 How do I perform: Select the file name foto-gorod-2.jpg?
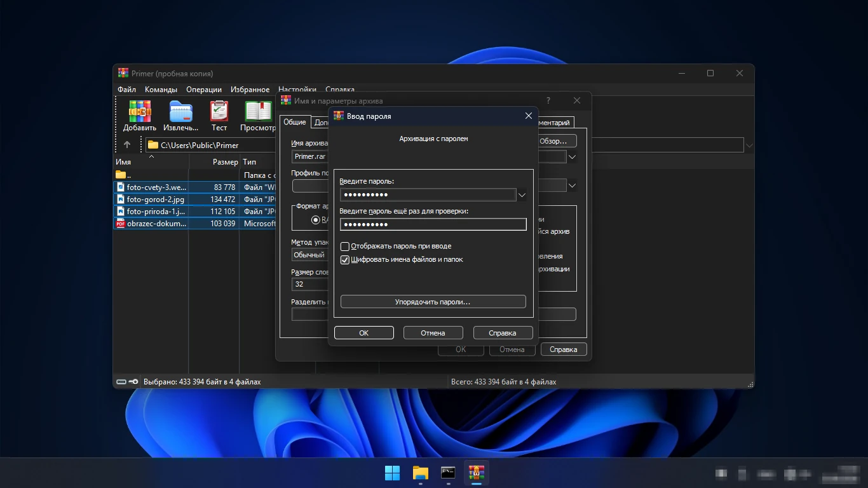(156, 200)
